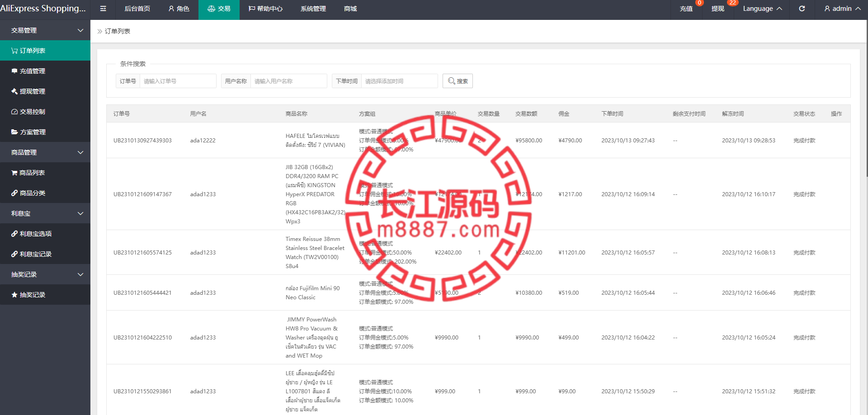Open the admin account dropdown
Image resolution: width=868 pixels, height=415 pixels.
click(842, 9)
